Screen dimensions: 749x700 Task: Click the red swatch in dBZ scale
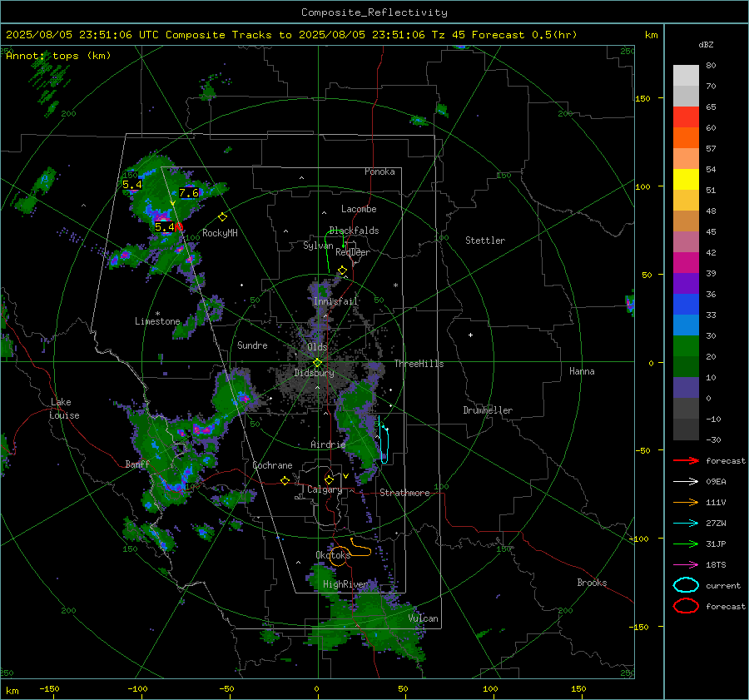pyautogui.click(x=686, y=117)
